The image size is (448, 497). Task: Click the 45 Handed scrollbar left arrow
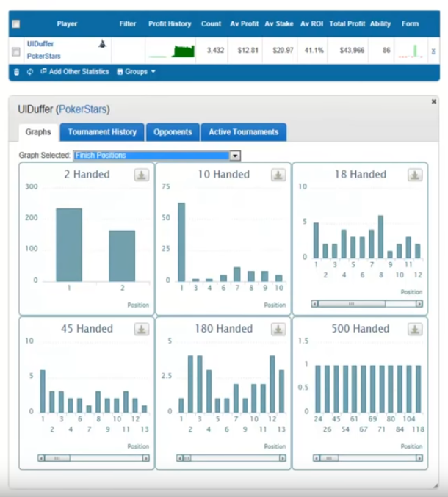(x=41, y=458)
